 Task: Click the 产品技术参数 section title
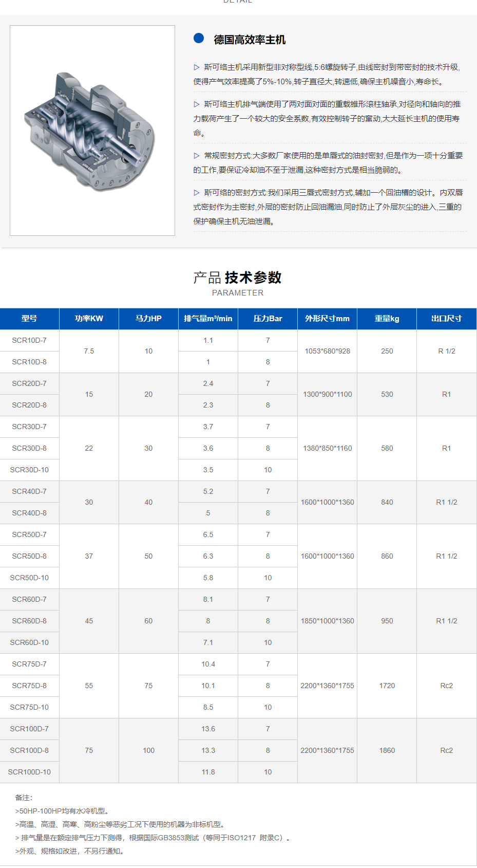click(237, 278)
